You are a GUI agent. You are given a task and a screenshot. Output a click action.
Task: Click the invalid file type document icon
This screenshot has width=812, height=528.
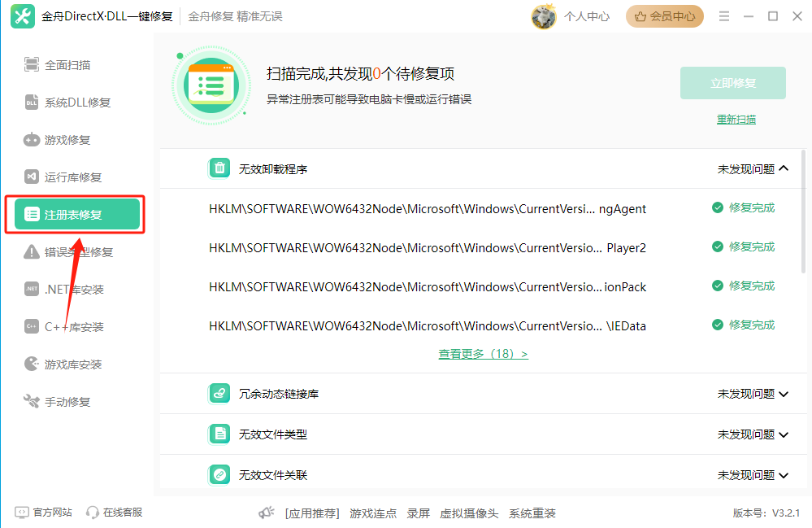click(219, 434)
